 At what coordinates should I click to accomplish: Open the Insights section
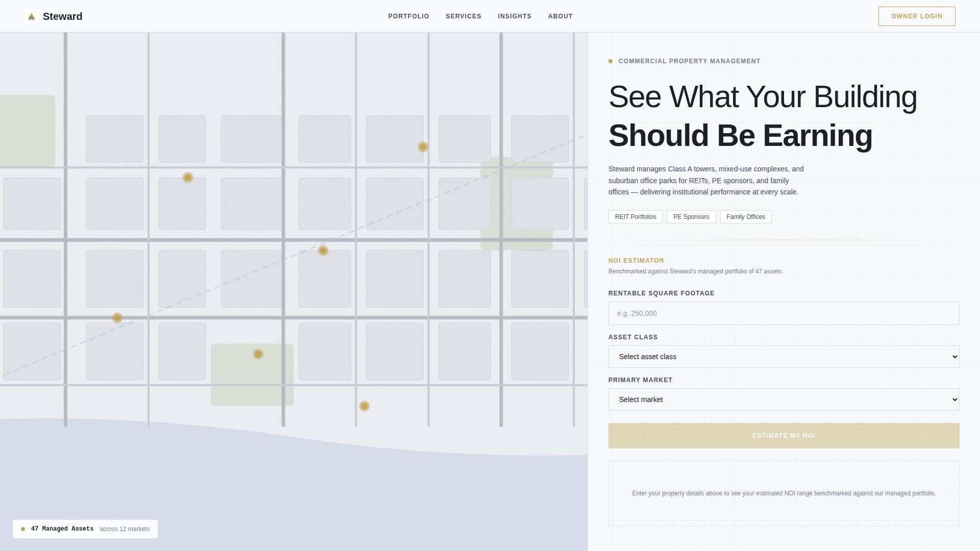pos(514,16)
